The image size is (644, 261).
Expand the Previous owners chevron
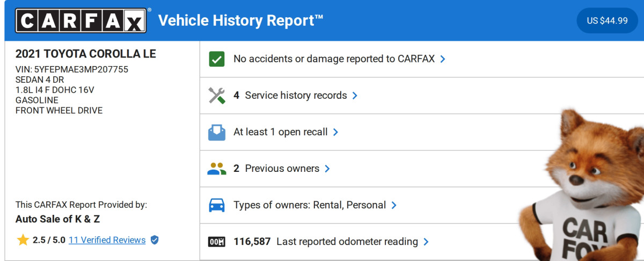(x=327, y=169)
